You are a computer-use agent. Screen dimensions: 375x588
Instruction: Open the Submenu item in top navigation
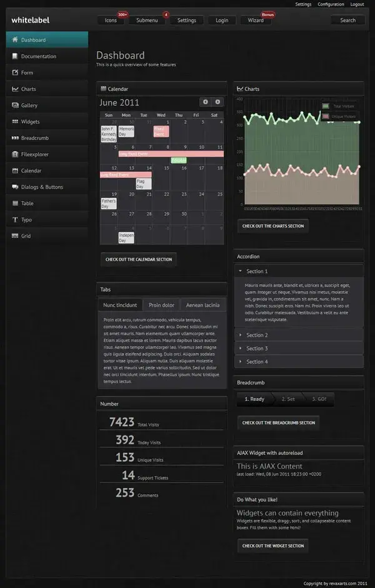pyautogui.click(x=147, y=21)
